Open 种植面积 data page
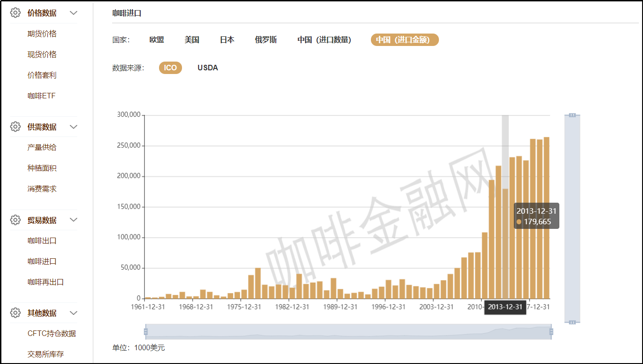Viewport: 643px width, 364px height. tap(42, 168)
